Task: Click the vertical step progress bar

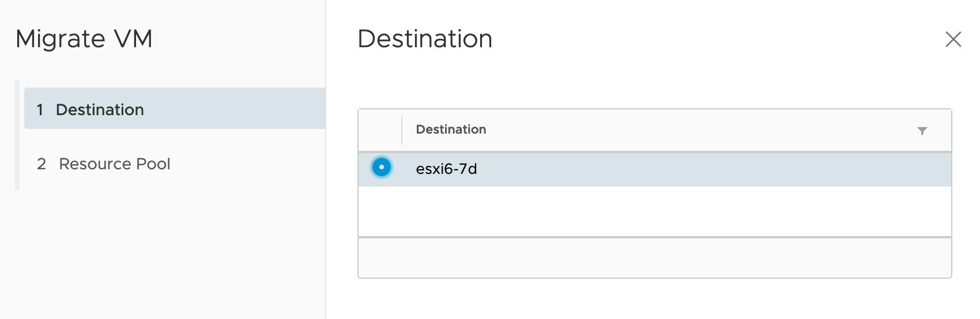Action: tap(17, 135)
